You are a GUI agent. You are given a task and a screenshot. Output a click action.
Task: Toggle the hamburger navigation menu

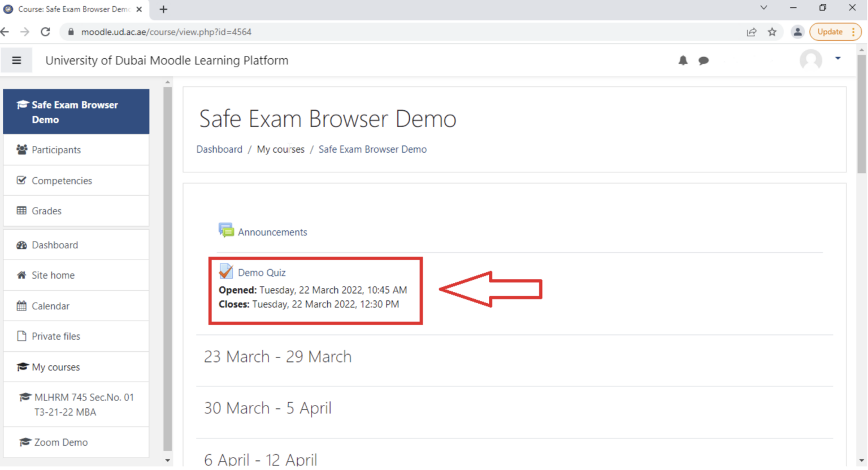16,61
